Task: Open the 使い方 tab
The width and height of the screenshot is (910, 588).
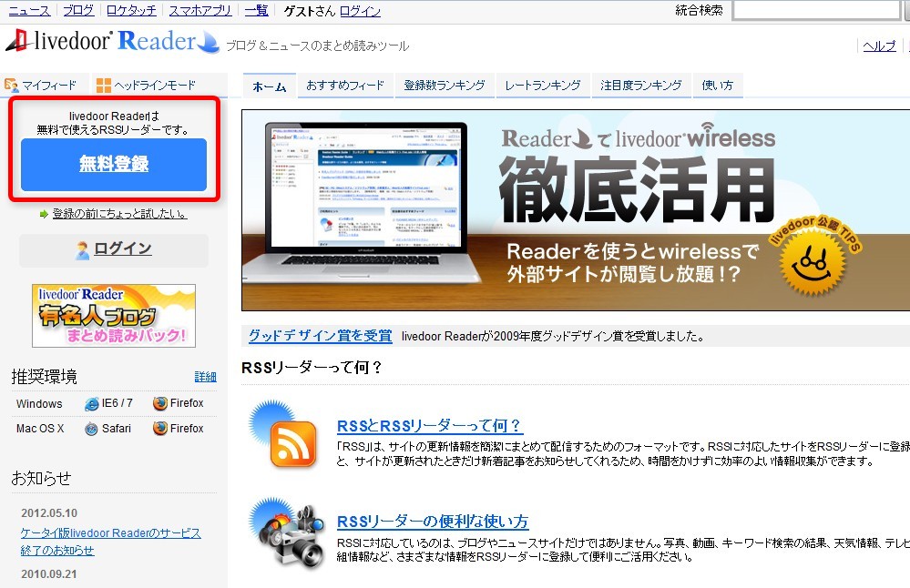Action: pos(718,86)
